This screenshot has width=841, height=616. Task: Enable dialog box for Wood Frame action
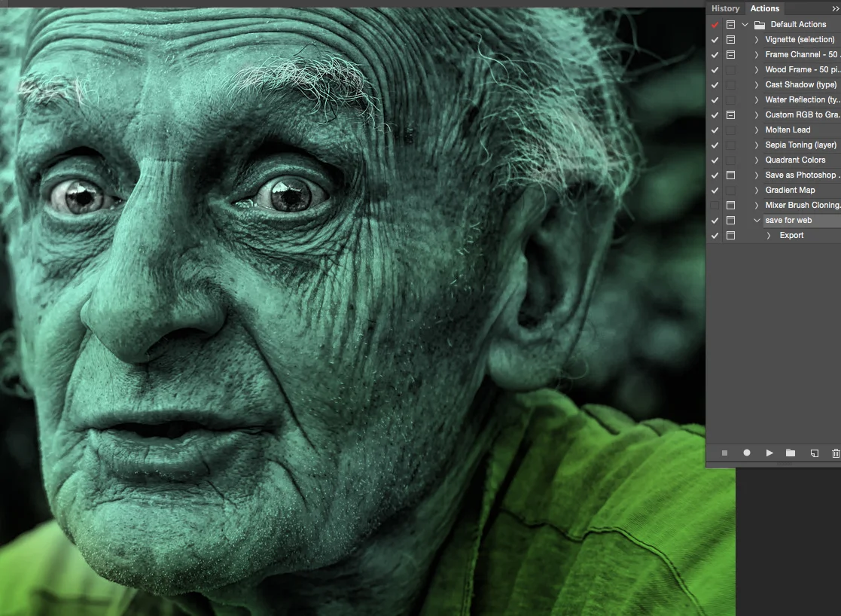[x=730, y=70]
